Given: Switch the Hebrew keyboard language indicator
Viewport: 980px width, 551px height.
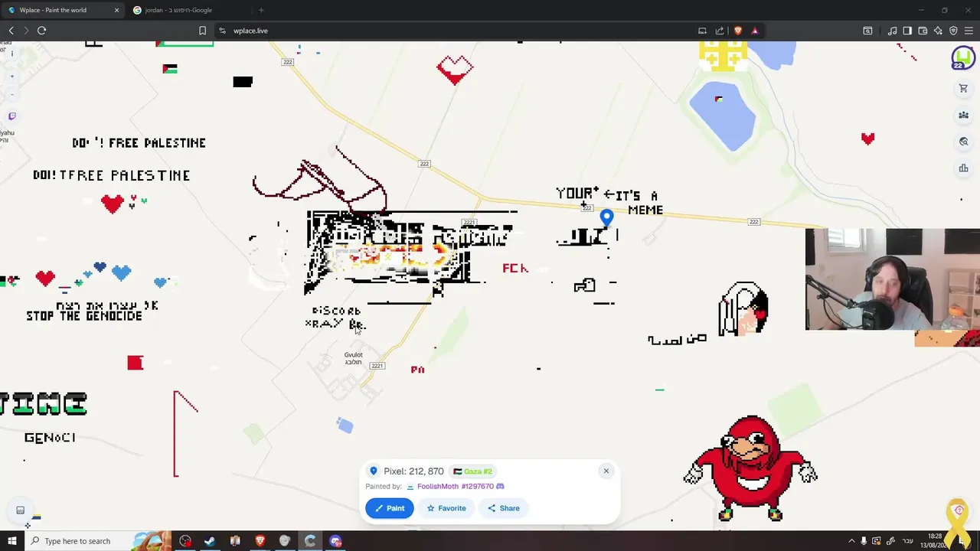Looking at the screenshot, I should point(908,541).
